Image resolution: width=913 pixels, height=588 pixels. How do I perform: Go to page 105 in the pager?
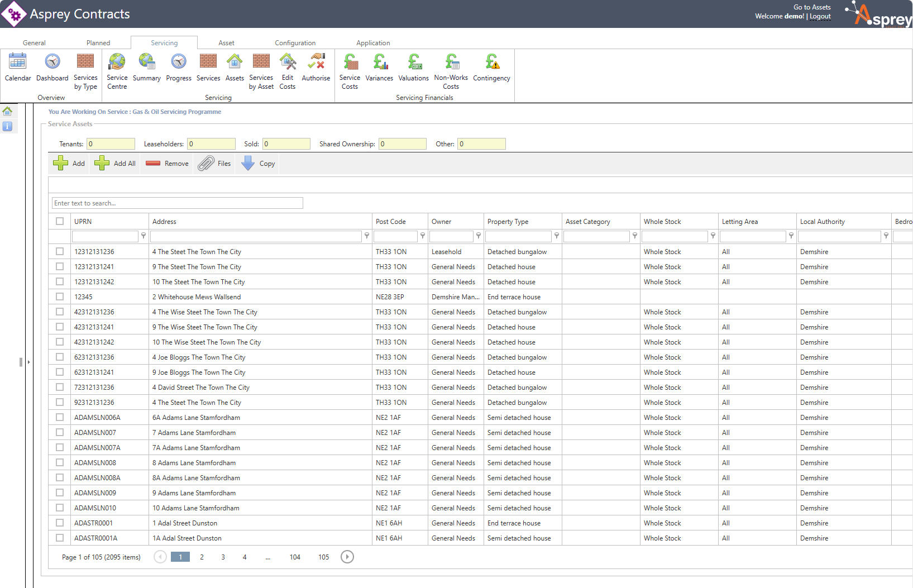coord(324,557)
